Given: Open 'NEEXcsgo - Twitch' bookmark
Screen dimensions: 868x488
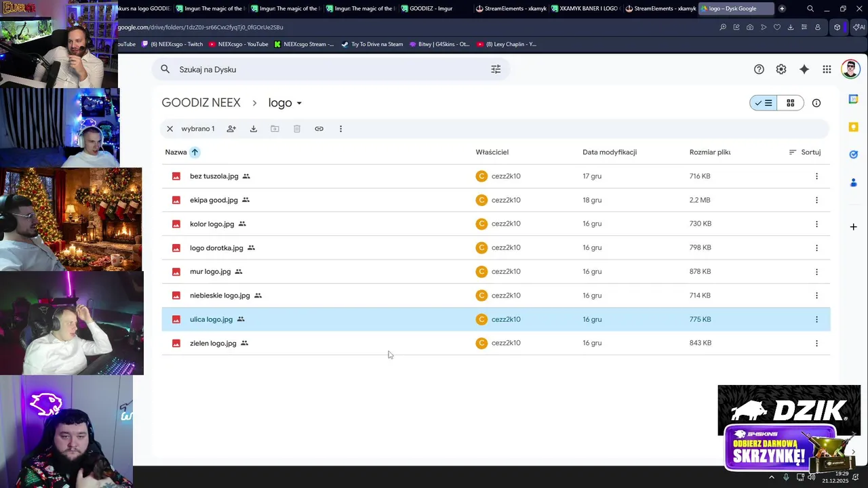Looking at the screenshot, I should pyautogui.click(x=172, y=44).
